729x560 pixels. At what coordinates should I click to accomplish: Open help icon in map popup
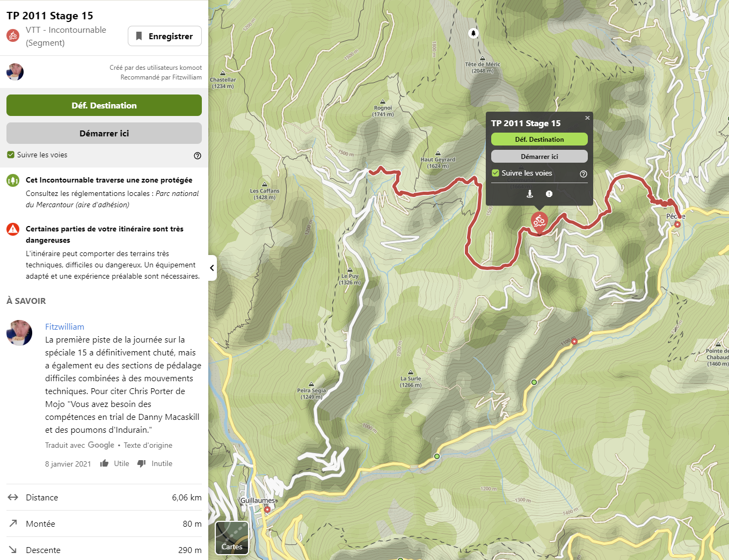584,174
